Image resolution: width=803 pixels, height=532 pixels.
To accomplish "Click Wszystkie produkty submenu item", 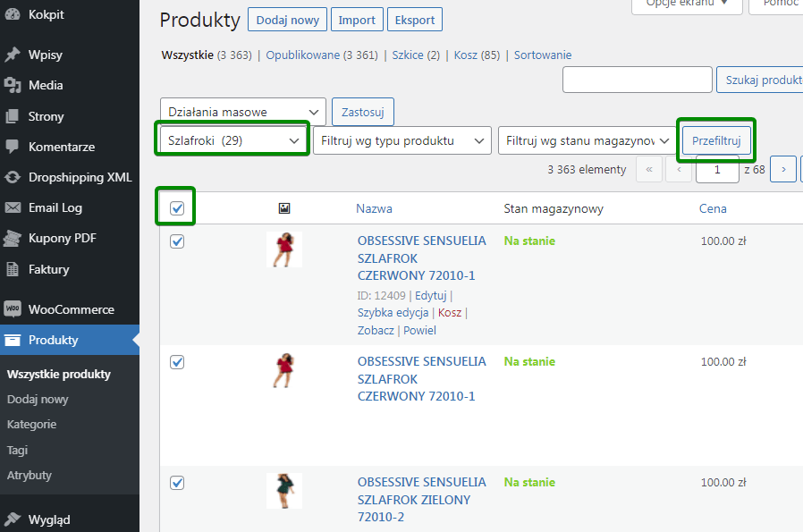I will [x=59, y=374].
